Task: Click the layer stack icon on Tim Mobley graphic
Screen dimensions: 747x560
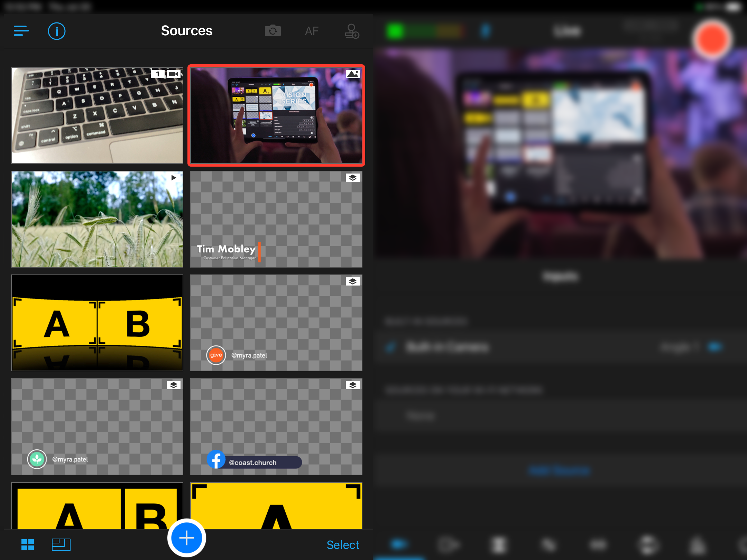Action: [352, 178]
